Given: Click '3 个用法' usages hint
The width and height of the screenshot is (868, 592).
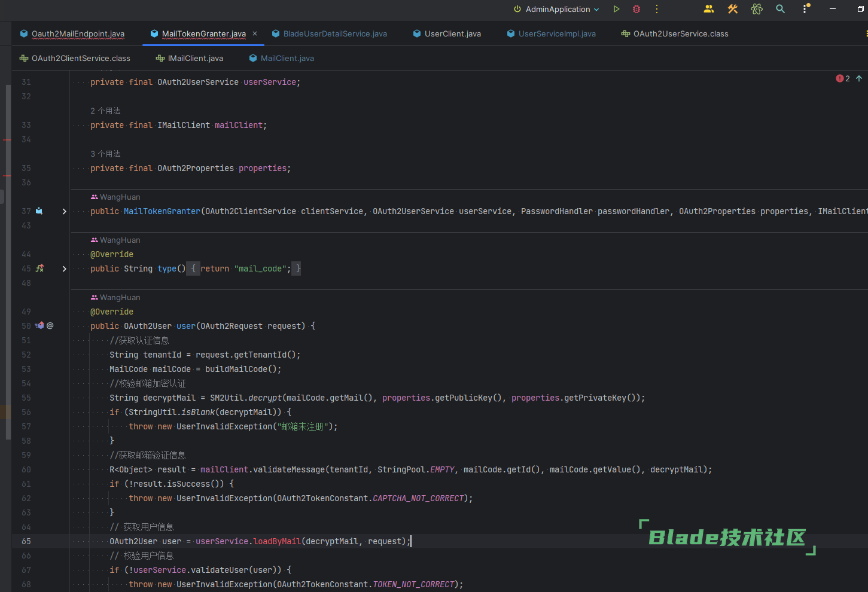Looking at the screenshot, I should (x=105, y=154).
